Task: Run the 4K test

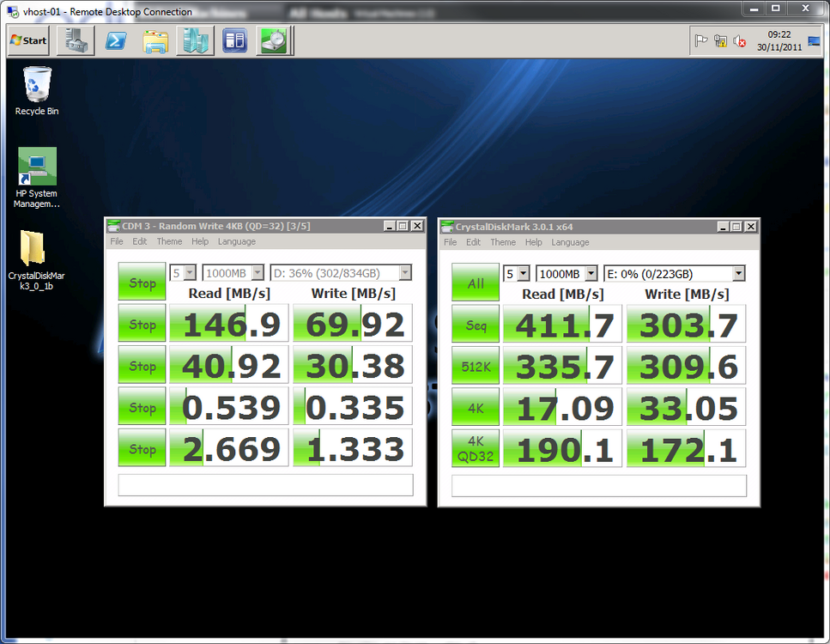Action: (x=476, y=407)
